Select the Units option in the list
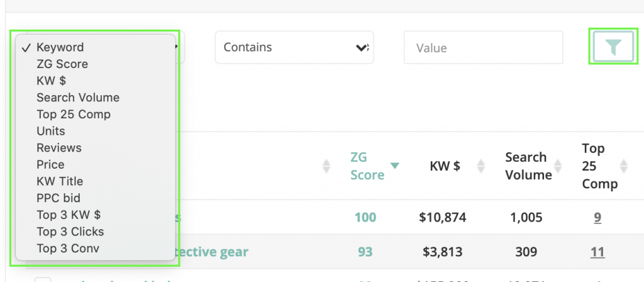Viewport: 644px width, 282px height. click(51, 131)
